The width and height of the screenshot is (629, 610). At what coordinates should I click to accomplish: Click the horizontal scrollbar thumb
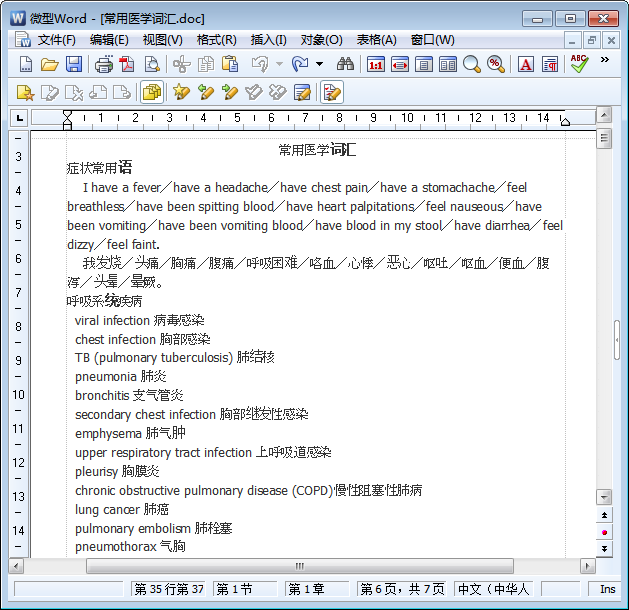click(300, 566)
